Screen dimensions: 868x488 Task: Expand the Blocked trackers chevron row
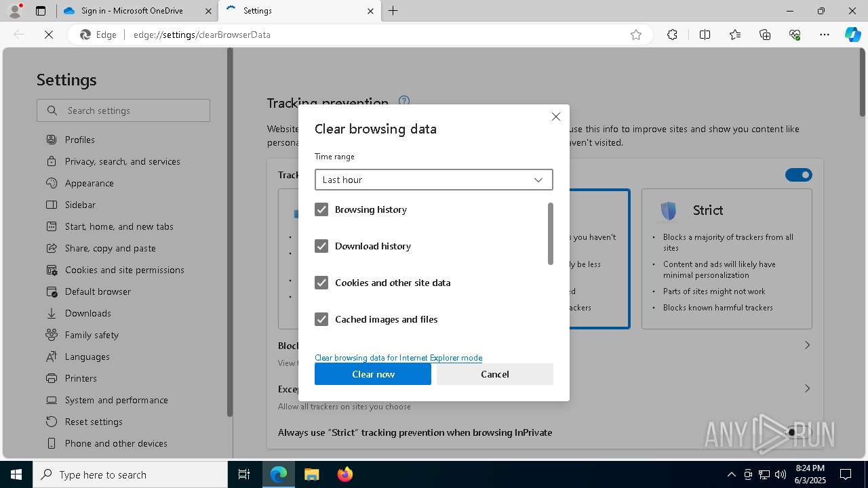[x=807, y=345]
